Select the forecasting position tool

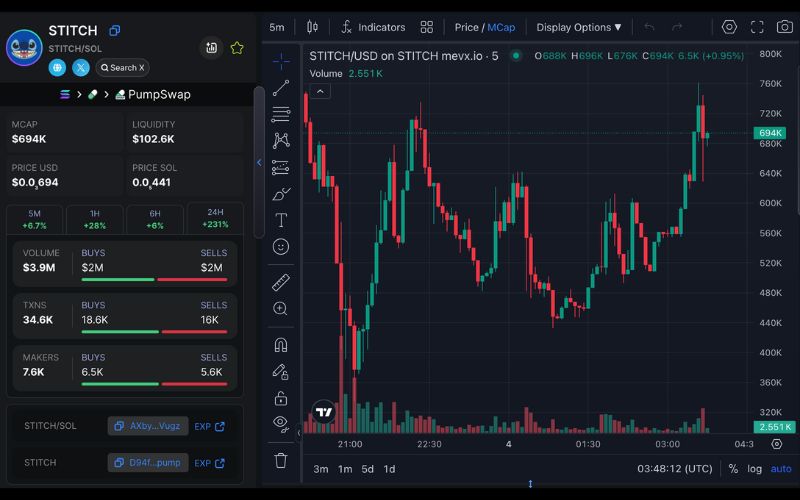[x=281, y=167]
